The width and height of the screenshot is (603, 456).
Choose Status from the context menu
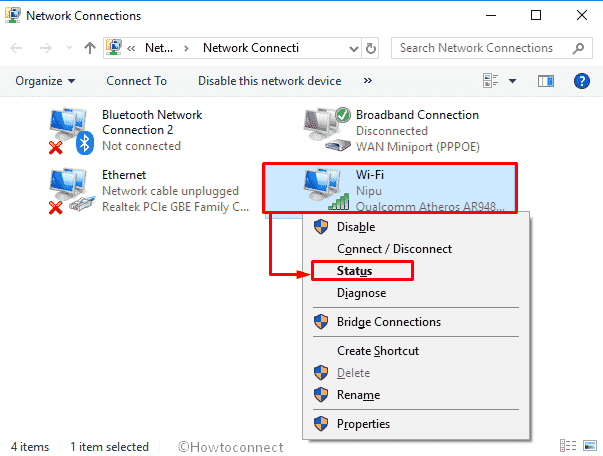click(x=355, y=271)
